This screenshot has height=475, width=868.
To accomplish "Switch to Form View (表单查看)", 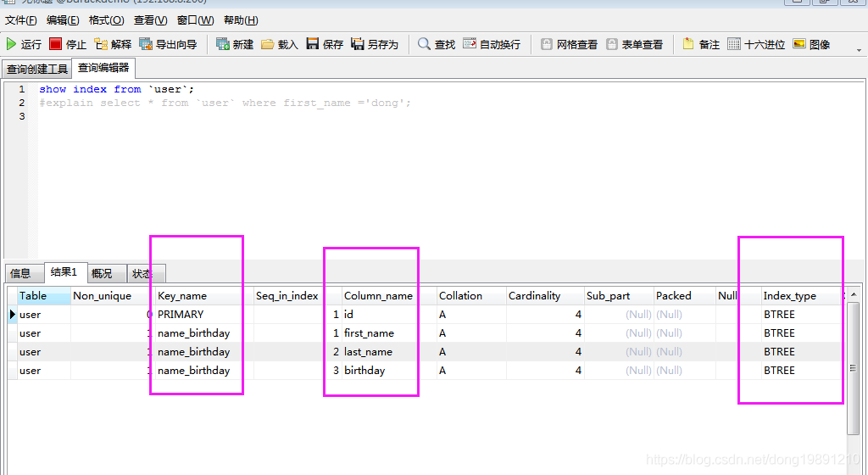I will tap(612, 44).
